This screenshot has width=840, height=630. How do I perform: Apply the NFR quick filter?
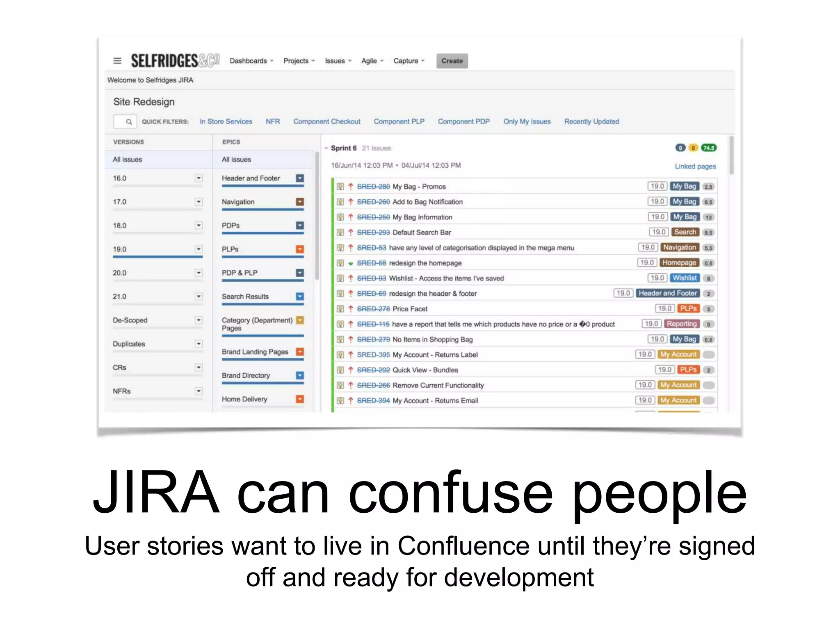(273, 121)
